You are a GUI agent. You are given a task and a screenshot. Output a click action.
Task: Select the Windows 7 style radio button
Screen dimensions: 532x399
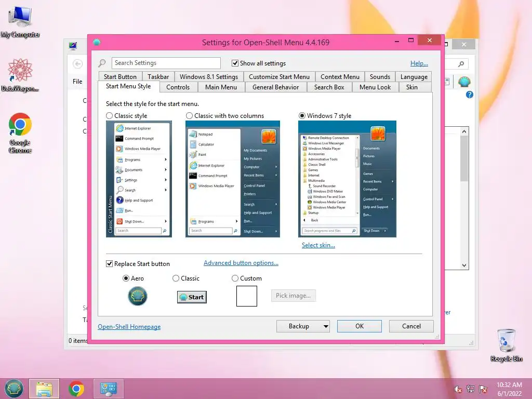coord(302,116)
